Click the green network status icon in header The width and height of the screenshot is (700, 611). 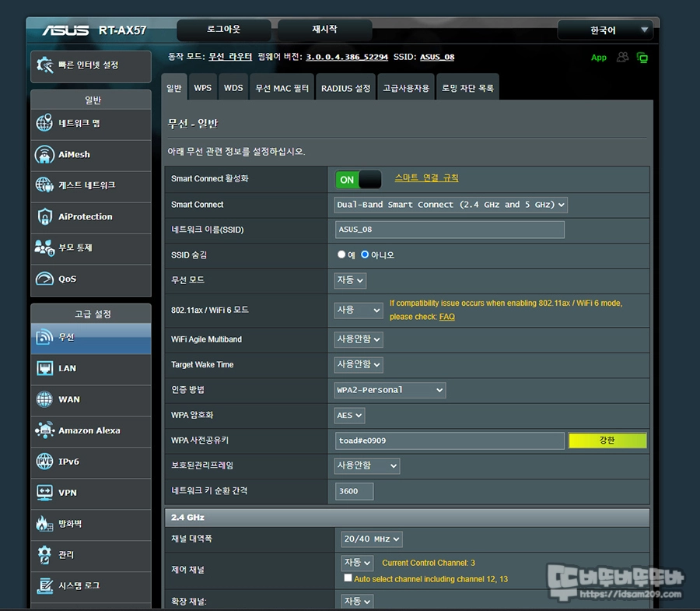[x=642, y=58]
